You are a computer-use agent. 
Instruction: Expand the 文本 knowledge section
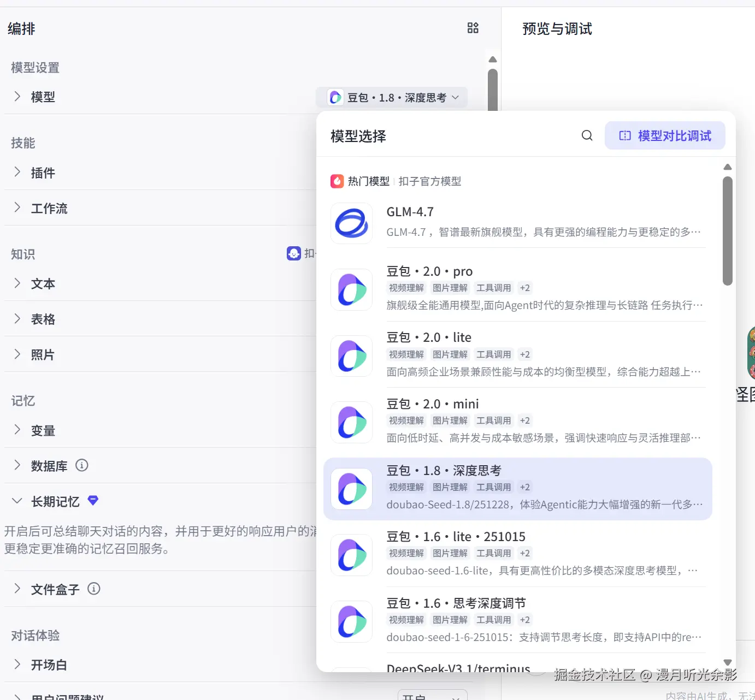(17, 283)
